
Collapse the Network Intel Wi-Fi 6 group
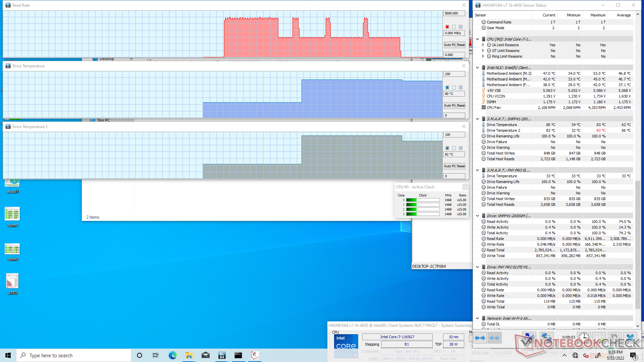pos(477,318)
